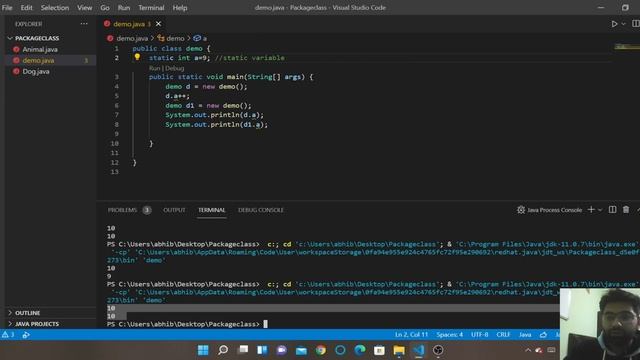Screen dimensions: 640x360
Task: Kill terminal with the trash icon
Action: (x=626, y=210)
